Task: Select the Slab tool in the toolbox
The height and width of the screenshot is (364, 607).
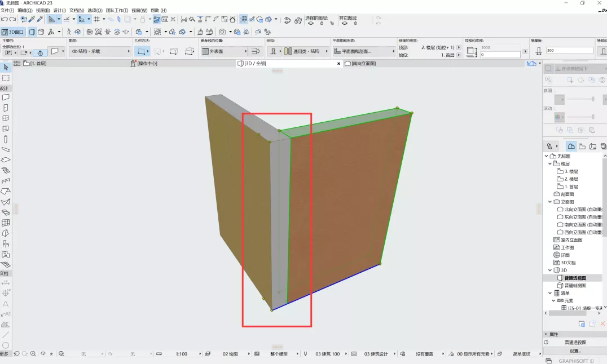Action: tap(6, 160)
